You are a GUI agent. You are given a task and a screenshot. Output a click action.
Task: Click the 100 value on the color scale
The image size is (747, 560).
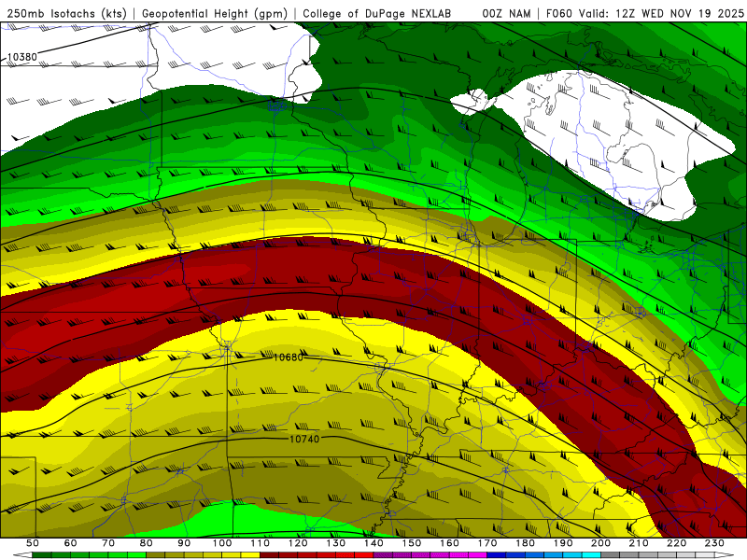[222, 543]
